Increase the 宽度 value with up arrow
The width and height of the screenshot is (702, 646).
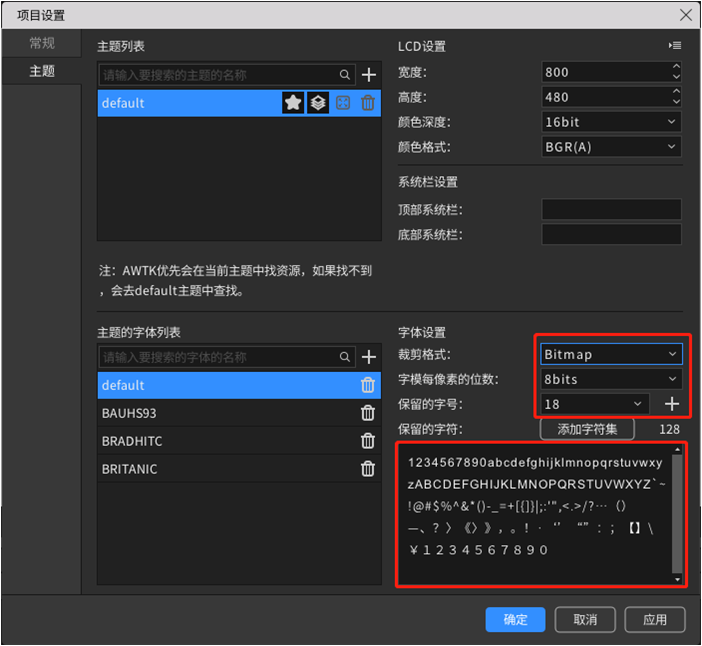676,67
